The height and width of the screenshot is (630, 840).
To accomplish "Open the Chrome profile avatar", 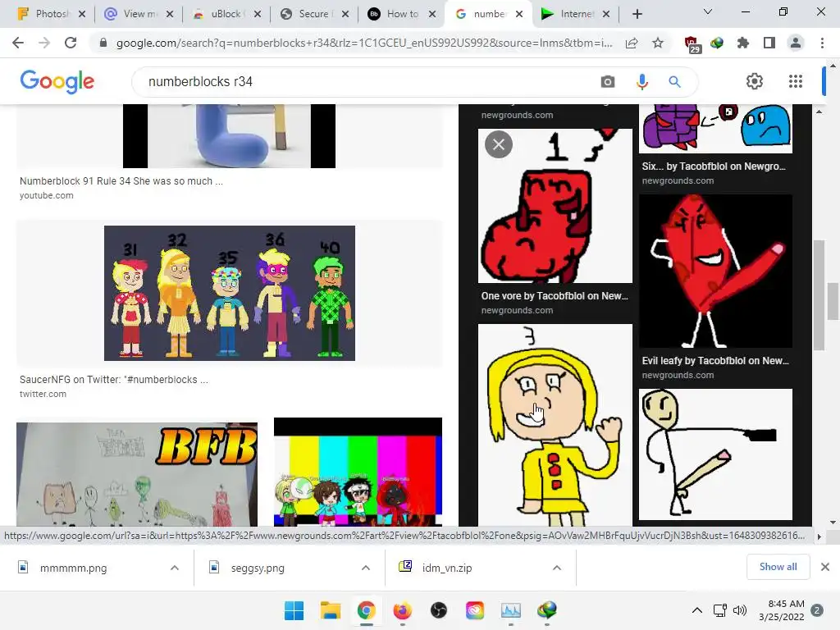I will 796,43.
